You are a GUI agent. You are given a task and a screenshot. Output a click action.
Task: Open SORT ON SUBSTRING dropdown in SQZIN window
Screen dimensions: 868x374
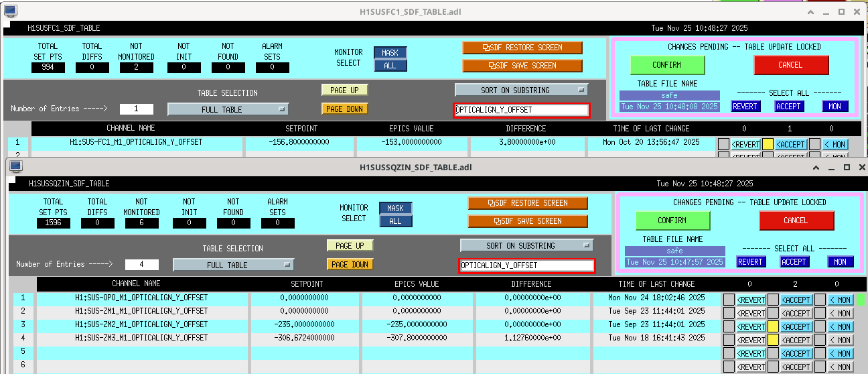526,245
